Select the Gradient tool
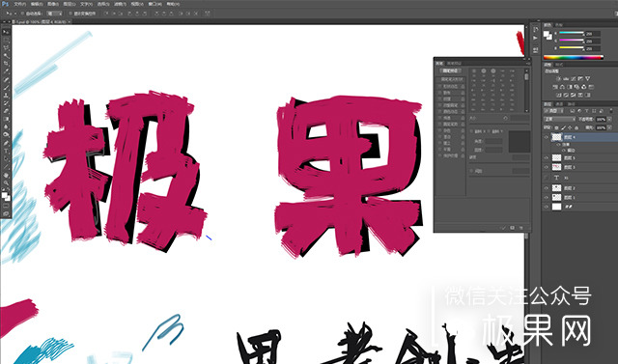The width and height of the screenshot is (618, 364). coord(6,119)
